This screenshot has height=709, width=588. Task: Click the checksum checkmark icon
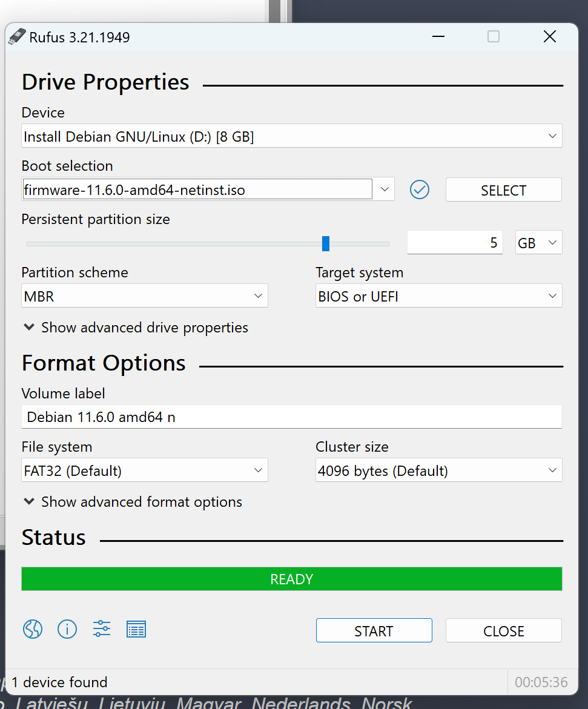[x=420, y=190]
